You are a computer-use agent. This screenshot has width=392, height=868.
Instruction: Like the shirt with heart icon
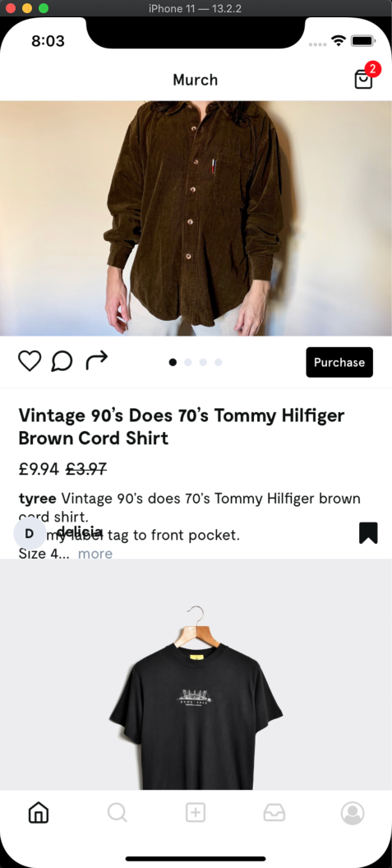pyautogui.click(x=30, y=361)
